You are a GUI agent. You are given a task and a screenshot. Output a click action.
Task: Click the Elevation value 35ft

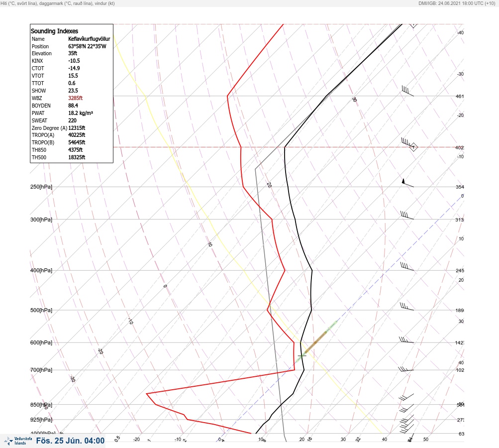(x=73, y=53)
